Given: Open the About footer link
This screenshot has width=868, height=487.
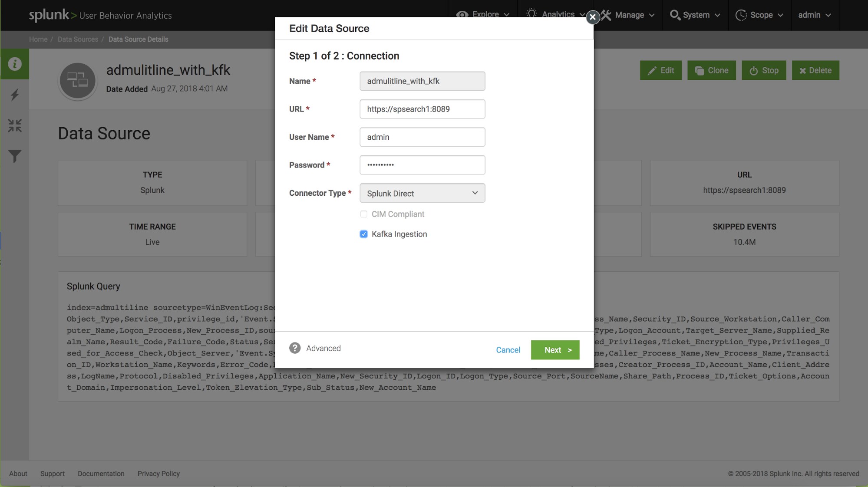Looking at the screenshot, I should point(18,474).
